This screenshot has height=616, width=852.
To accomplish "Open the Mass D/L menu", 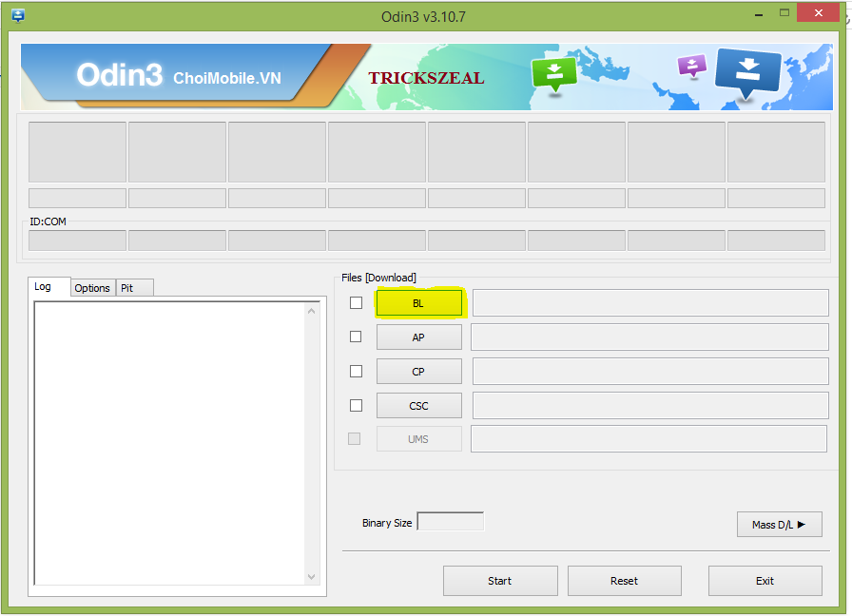I will (779, 524).
